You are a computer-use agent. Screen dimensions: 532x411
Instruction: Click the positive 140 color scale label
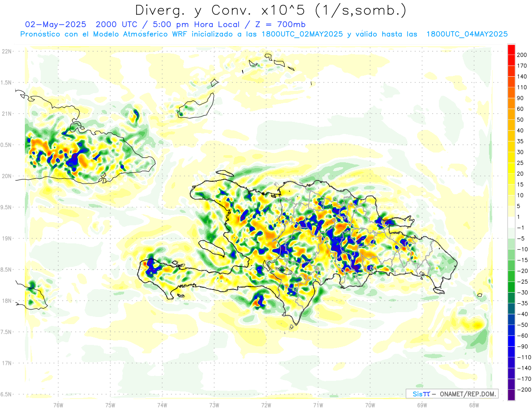click(x=522, y=77)
